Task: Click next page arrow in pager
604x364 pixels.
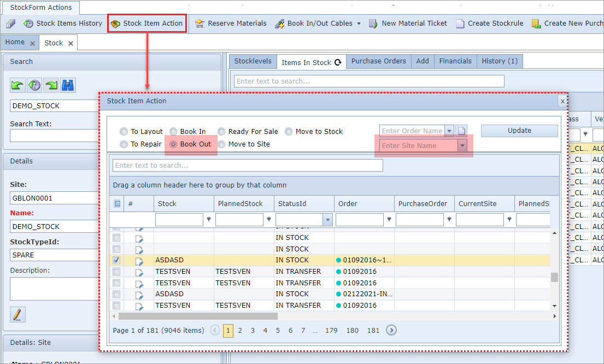Action: coord(391,331)
